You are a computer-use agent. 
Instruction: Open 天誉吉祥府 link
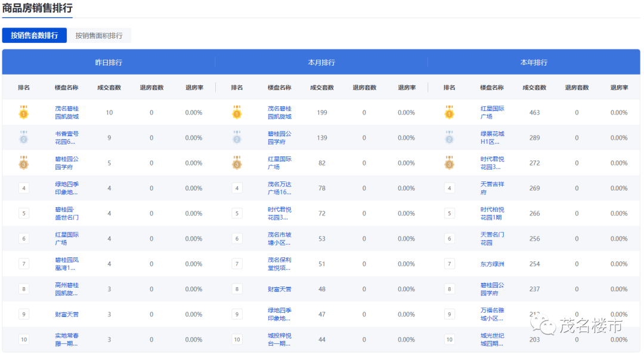tap(492, 188)
